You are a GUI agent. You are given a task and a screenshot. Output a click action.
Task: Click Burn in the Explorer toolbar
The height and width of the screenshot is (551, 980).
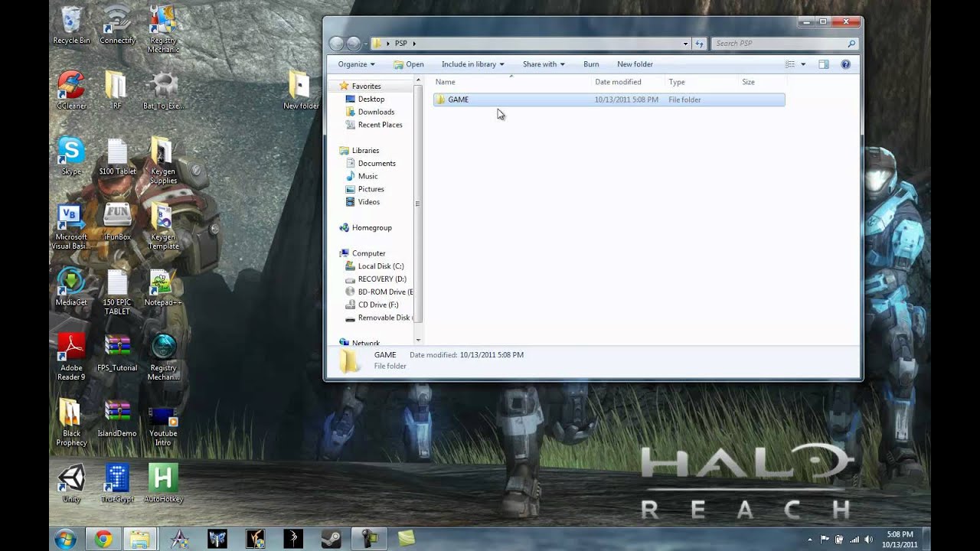pyautogui.click(x=591, y=64)
